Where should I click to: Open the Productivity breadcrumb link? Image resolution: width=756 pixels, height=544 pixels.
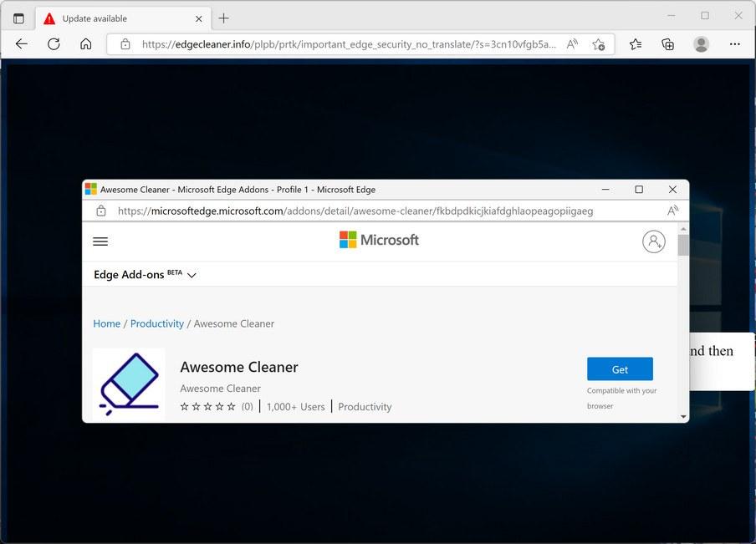click(157, 323)
